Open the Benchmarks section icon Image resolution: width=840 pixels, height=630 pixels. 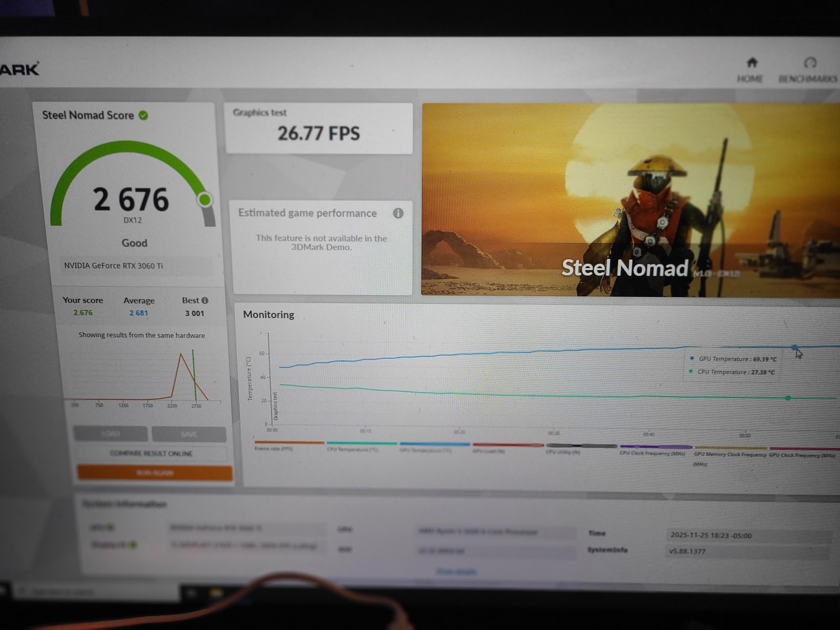coord(810,63)
